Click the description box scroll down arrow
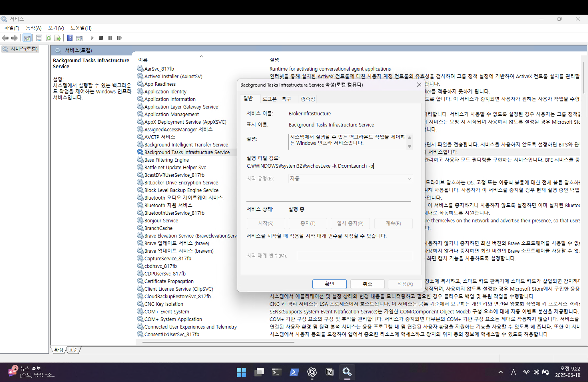588x382 pixels. pos(409,147)
